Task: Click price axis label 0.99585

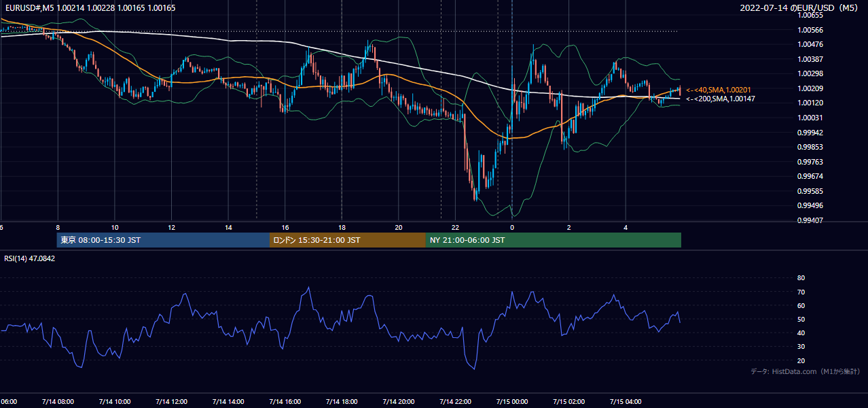Action: [x=810, y=191]
